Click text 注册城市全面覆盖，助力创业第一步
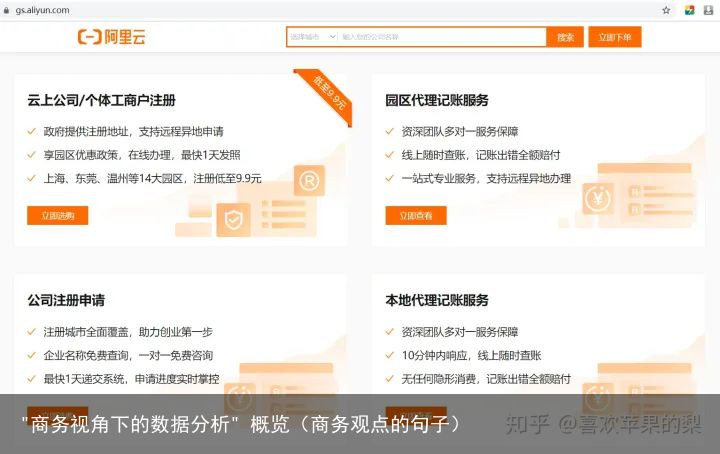 (x=128, y=332)
